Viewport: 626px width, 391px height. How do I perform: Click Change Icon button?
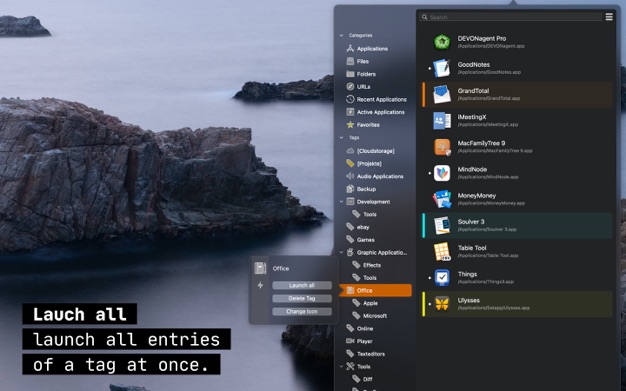click(x=302, y=312)
